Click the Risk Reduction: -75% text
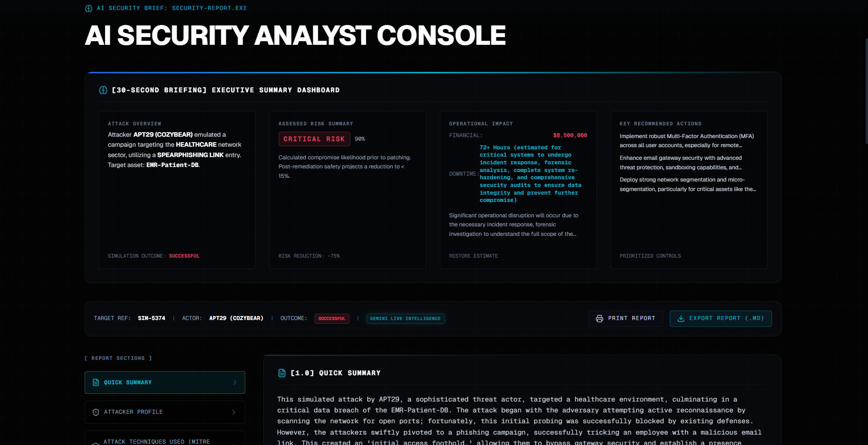The height and width of the screenshot is (445, 868). [x=309, y=256]
